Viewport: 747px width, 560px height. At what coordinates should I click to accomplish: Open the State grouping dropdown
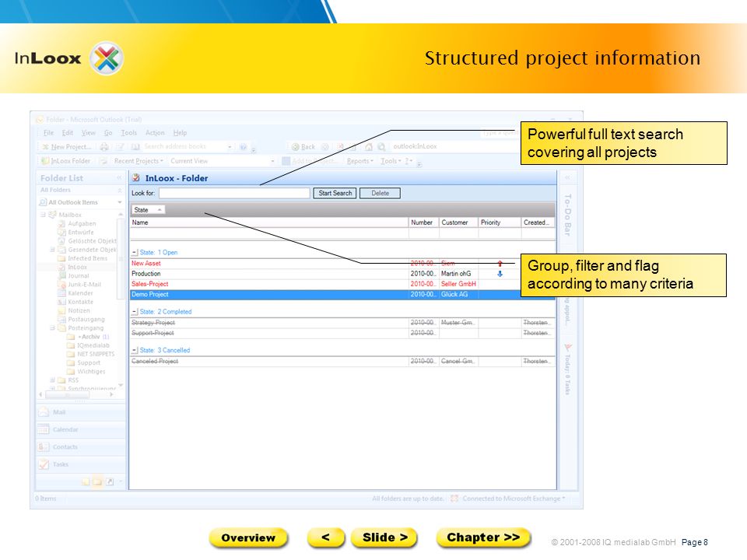click(148, 209)
